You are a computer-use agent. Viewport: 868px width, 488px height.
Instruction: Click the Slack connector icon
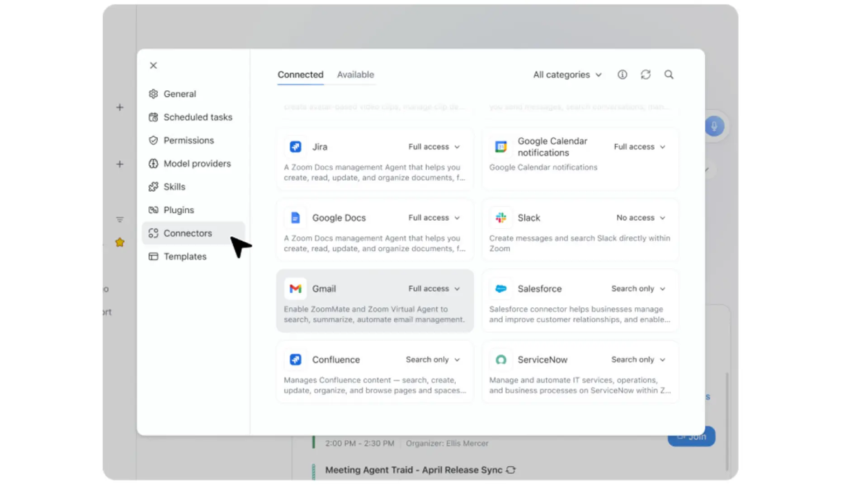tap(501, 218)
